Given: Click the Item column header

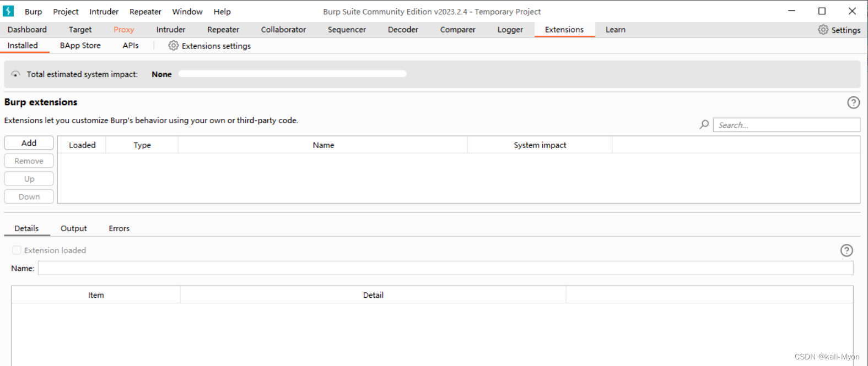Looking at the screenshot, I should (x=96, y=295).
